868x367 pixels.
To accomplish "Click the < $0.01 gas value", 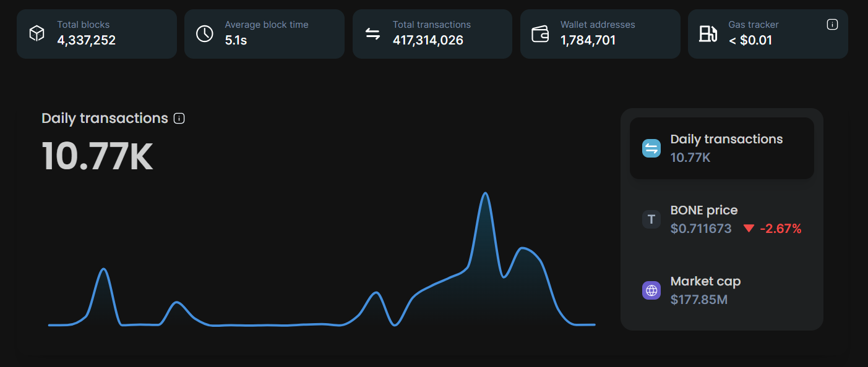I will [x=750, y=41].
